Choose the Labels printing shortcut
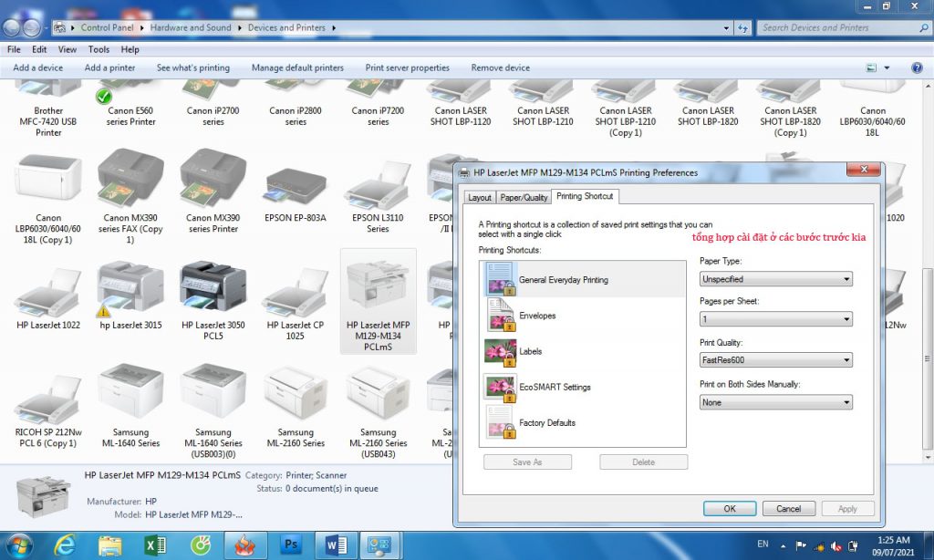Screen dimensions: 934x560 [583, 351]
